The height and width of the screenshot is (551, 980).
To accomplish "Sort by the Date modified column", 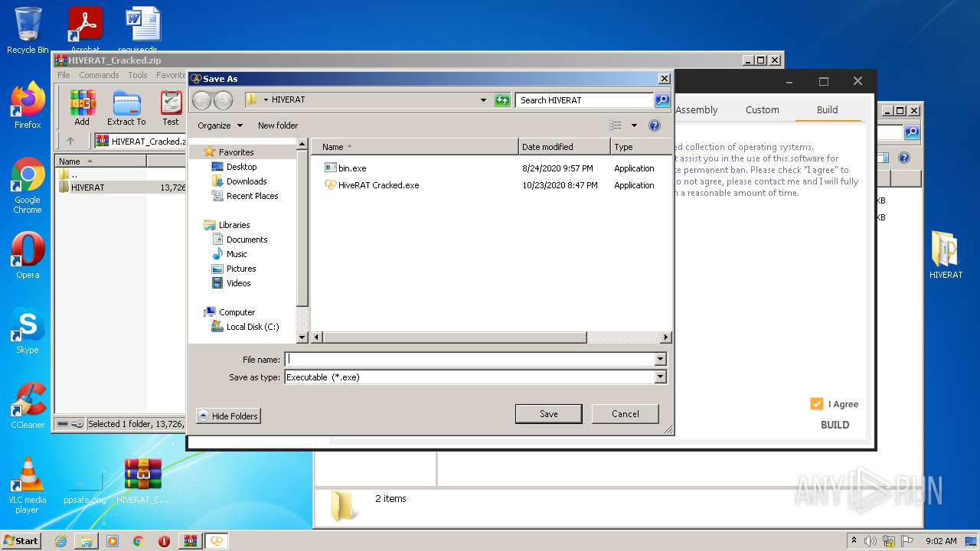I will point(565,147).
